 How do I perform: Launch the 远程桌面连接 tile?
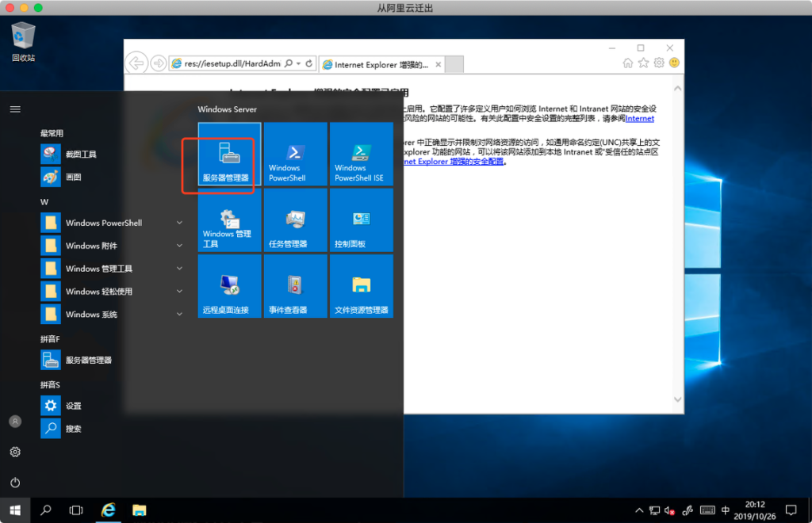pos(229,286)
